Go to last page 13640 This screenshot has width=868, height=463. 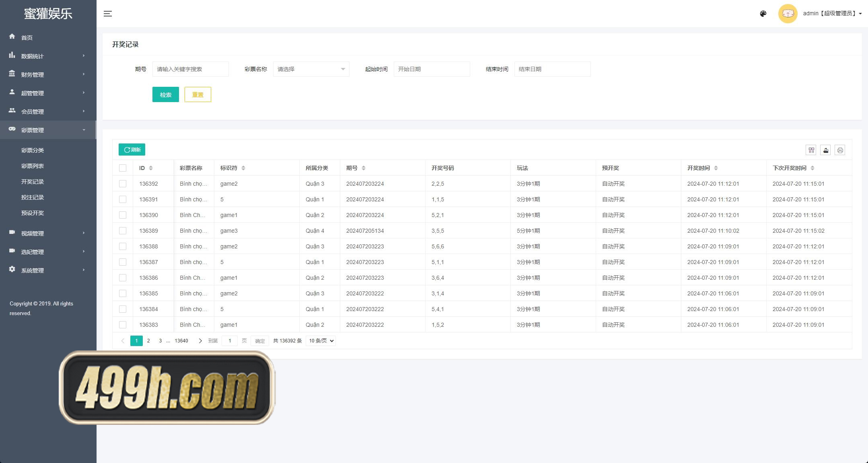[x=181, y=341]
